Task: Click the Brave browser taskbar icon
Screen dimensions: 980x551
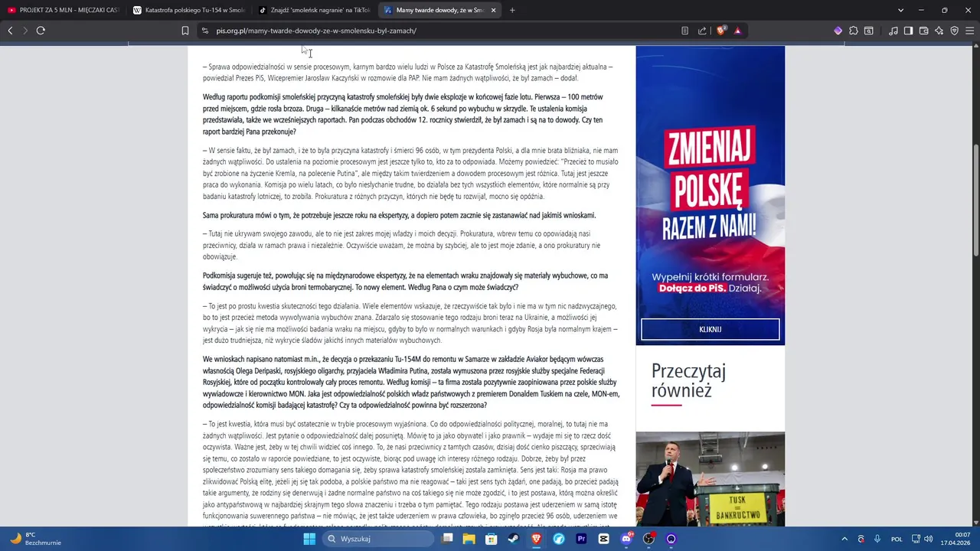Action: coord(536,539)
